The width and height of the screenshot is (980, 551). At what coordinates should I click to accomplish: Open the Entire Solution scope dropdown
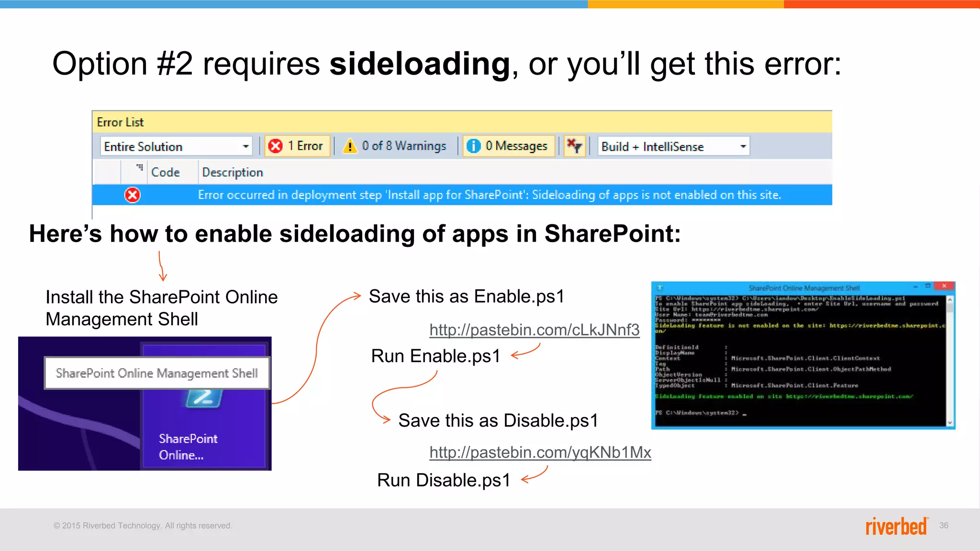tap(245, 146)
